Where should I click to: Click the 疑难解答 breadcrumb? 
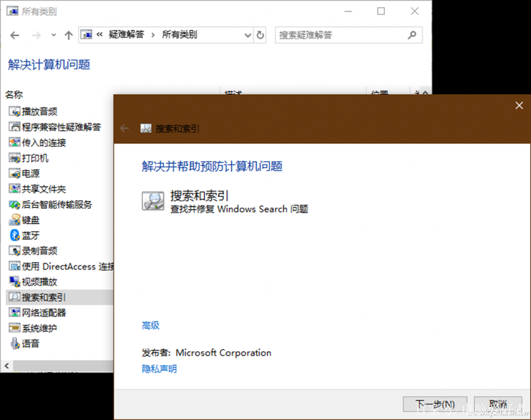click(x=127, y=34)
